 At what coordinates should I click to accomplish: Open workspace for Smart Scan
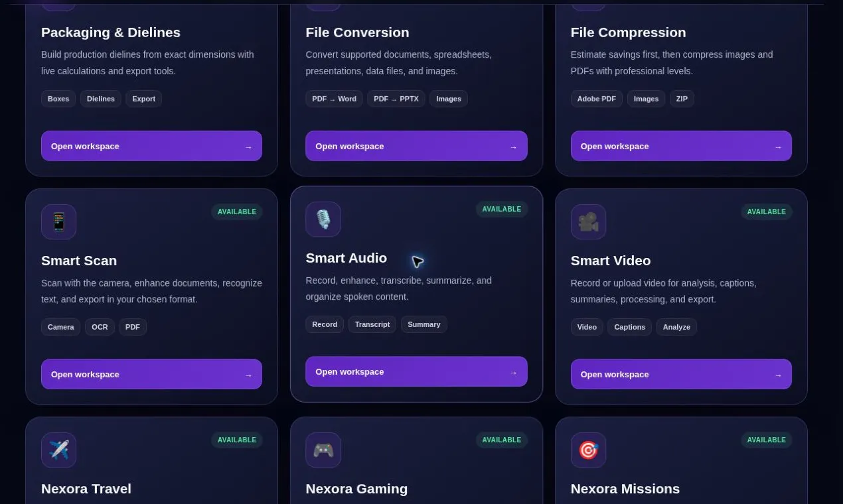tap(151, 374)
